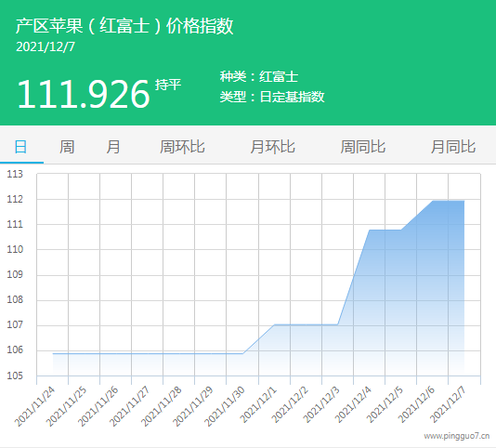Click the 111.926 index value
This screenshot has height=448, width=496.
click(x=84, y=94)
